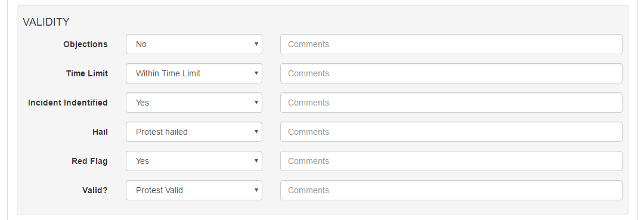644x220 pixels.
Task: Select the Incident Indentified comments box
Action: (x=451, y=103)
